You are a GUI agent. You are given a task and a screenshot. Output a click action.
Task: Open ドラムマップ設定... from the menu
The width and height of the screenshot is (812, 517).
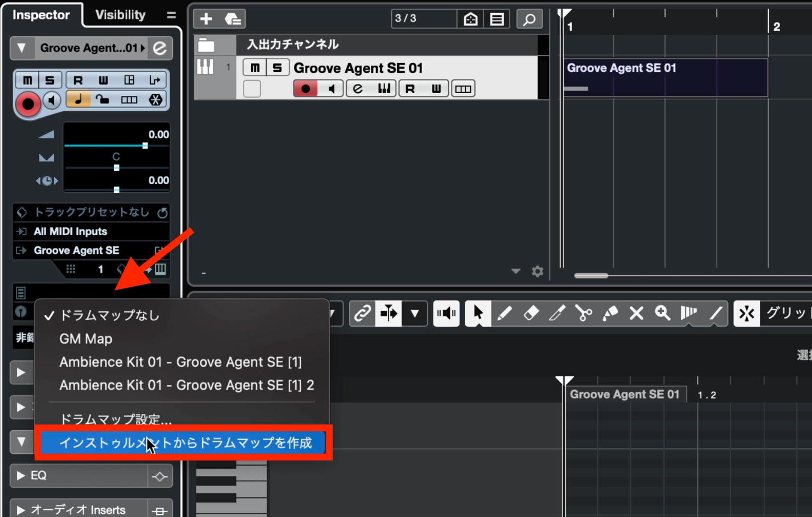click(x=182, y=419)
